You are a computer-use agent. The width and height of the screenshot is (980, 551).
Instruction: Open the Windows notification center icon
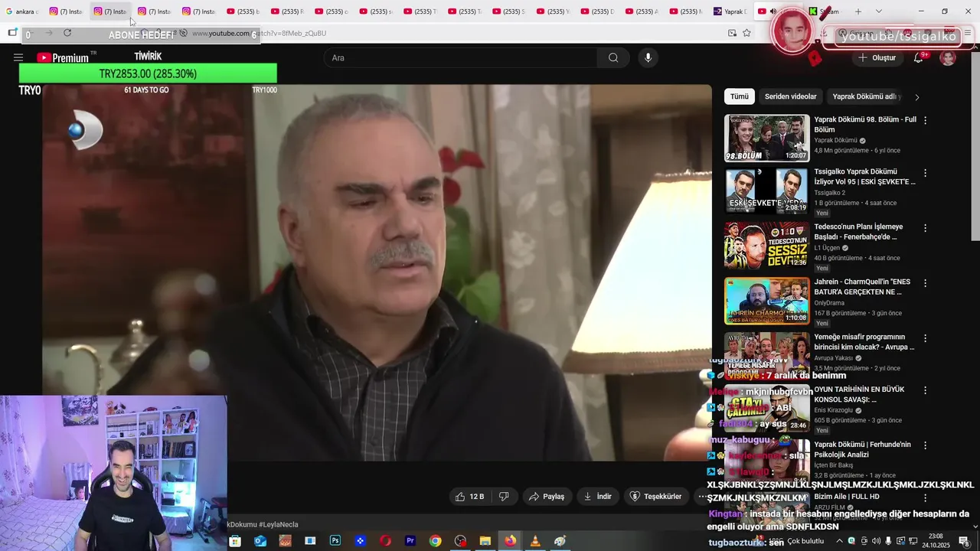[963, 541]
